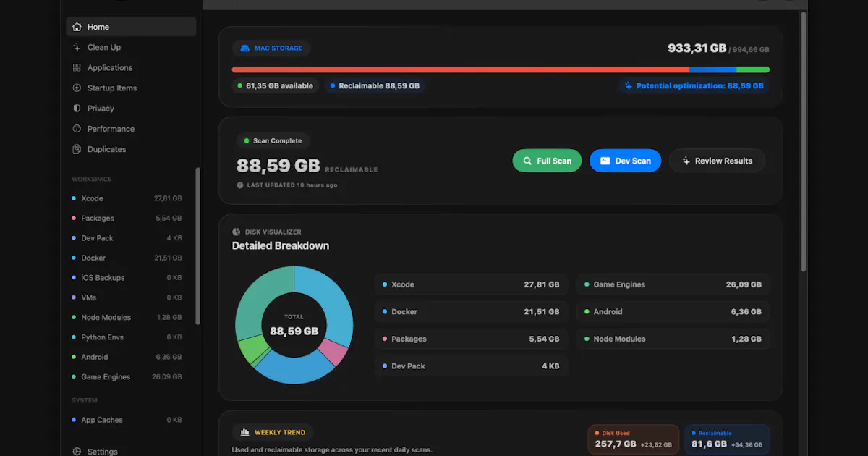Click the Scan Complete status badge
Image resolution: width=868 pixels, height=456 pixels.
tap(273, 140)
